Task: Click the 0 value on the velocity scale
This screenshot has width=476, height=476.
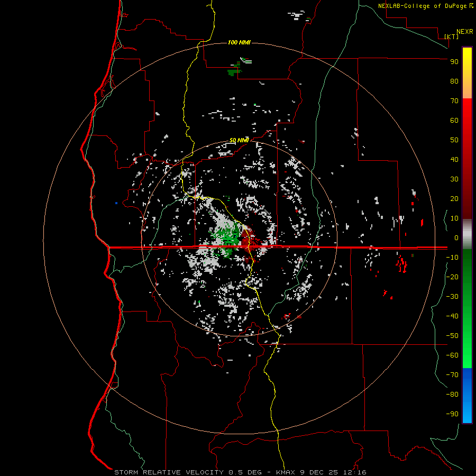Action: [456, 237]
